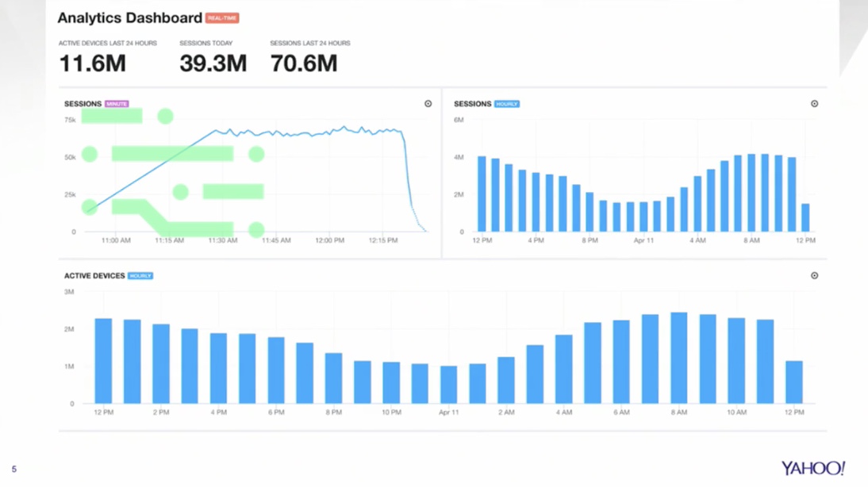Click the HOURLY tag on Active Devices

pyautogui.click(x=140, y=275)
